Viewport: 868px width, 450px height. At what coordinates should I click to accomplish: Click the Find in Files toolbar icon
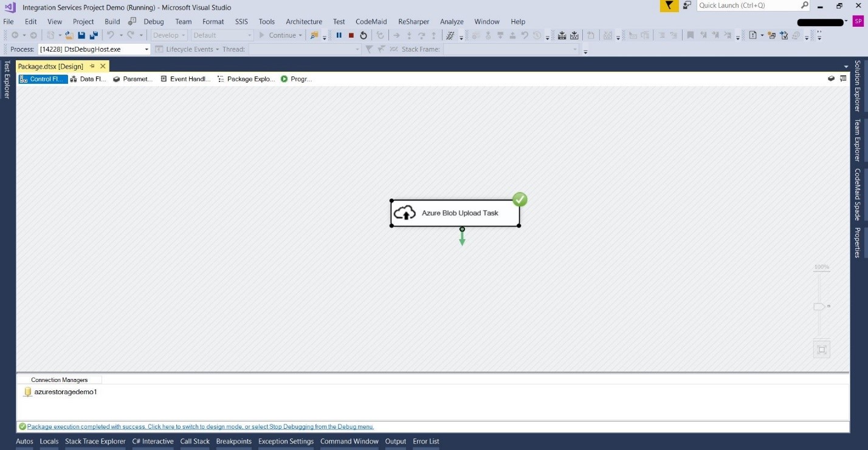[x=314, y=35]
